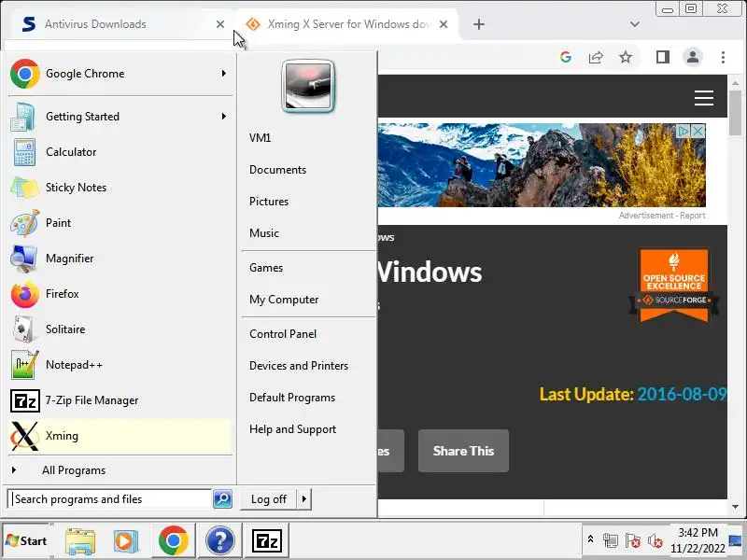This screenshot has width=747, height=560.
Task: Launch Notepad++ from the Start menu
Action: pyautogui.click(x=120, y=365)
